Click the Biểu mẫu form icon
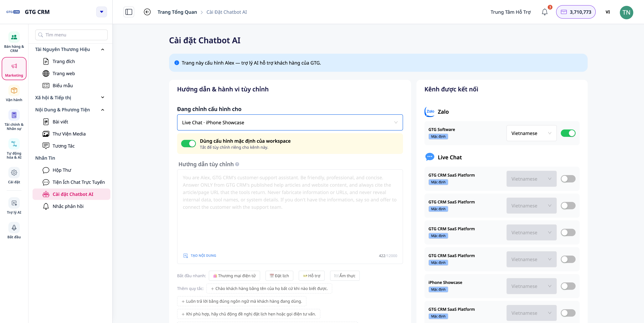The width and height of the screenshot is (644, 323). 46,86
